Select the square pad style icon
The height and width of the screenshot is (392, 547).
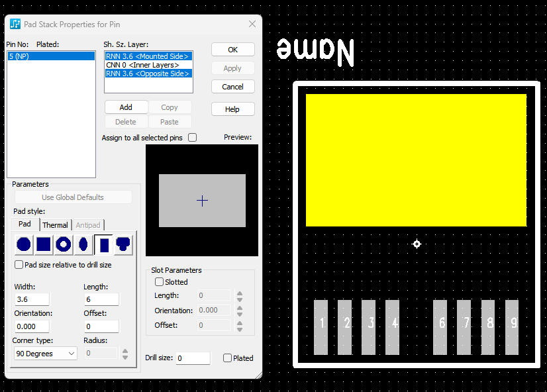point(44,244)
